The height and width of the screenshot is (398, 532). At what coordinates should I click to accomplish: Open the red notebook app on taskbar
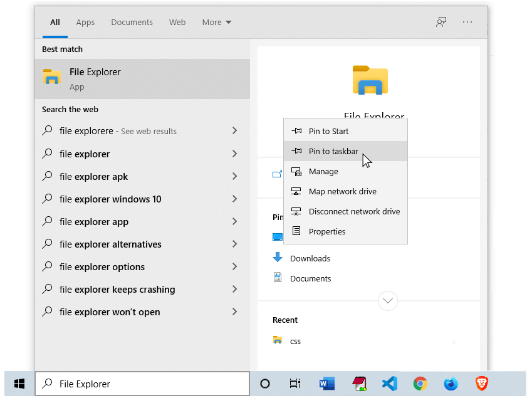click(x=359, y=384)
